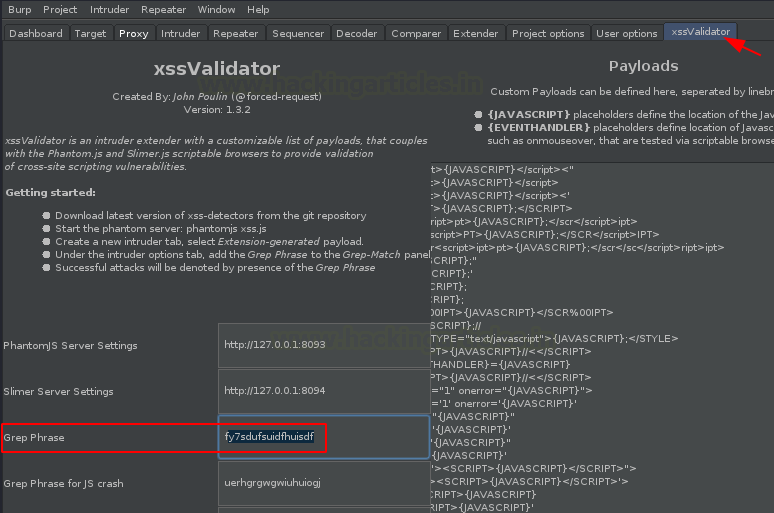Open the Intruder menu in menu bar

tap(109, 9)
